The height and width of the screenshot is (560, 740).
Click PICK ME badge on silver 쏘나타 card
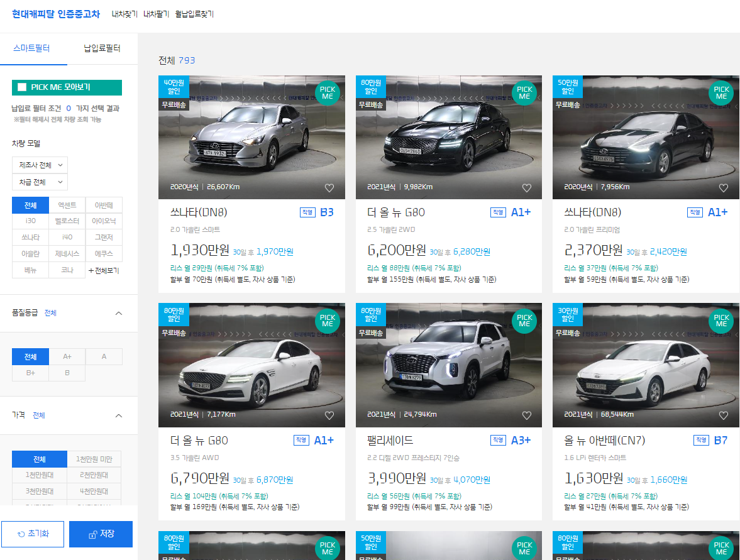click(327, 93)
